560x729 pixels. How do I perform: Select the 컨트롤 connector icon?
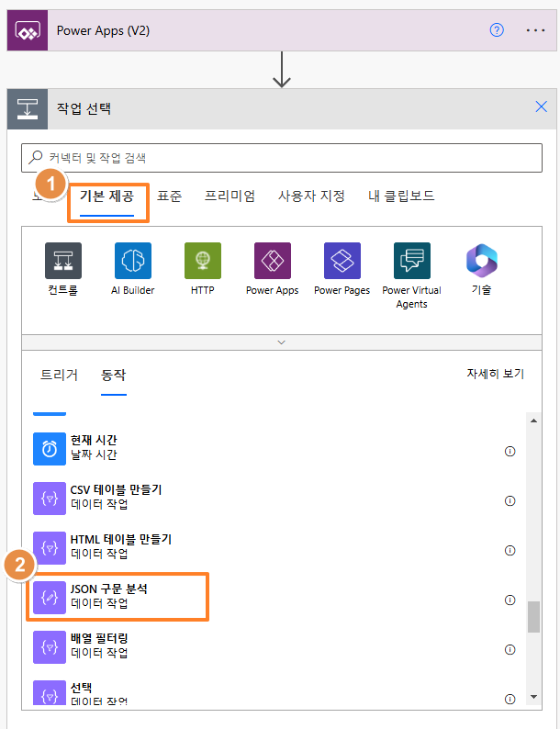click(x=63, y=261)
